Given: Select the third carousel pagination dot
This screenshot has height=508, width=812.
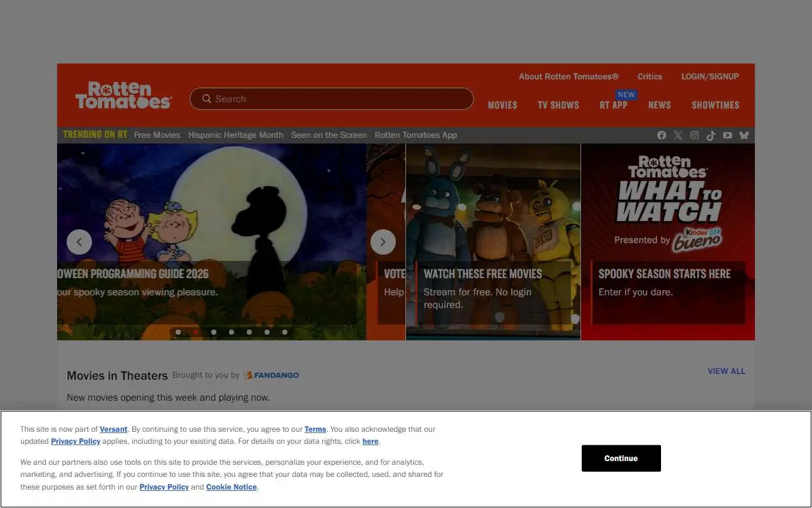Looking at the screenshot, I should click(x=214, y=332).
